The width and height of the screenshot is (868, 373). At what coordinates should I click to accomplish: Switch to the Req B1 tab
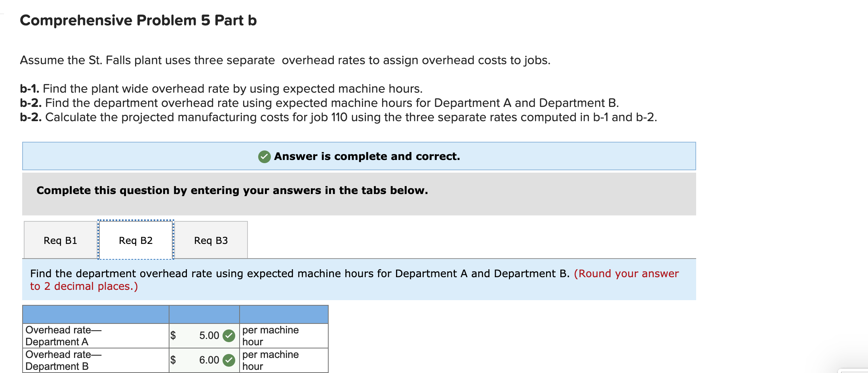[x=60, y=240]
